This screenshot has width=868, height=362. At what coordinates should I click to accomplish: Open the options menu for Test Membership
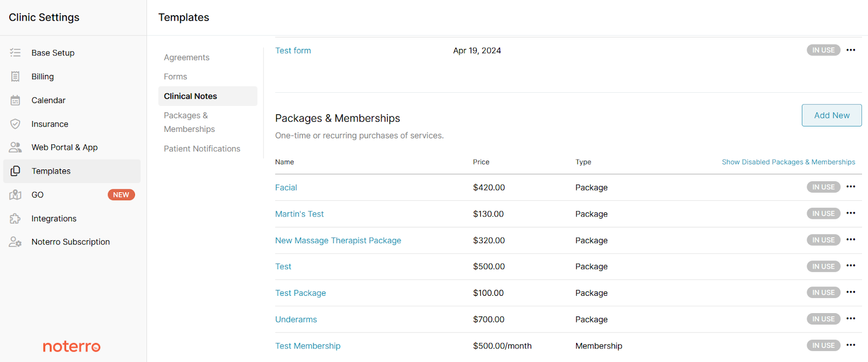pos(851,345)
